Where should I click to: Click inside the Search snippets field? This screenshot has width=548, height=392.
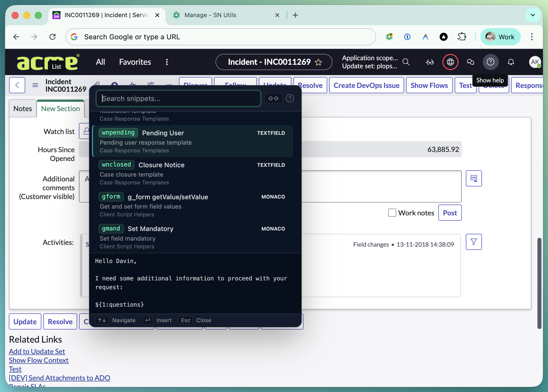pyautogui.click(x=178, y=98)
